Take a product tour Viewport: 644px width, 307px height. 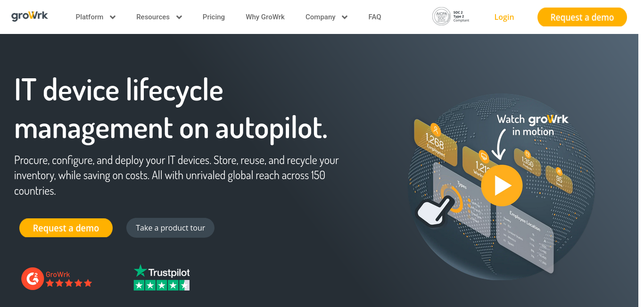pyautogui.click(x=170, y=228)
